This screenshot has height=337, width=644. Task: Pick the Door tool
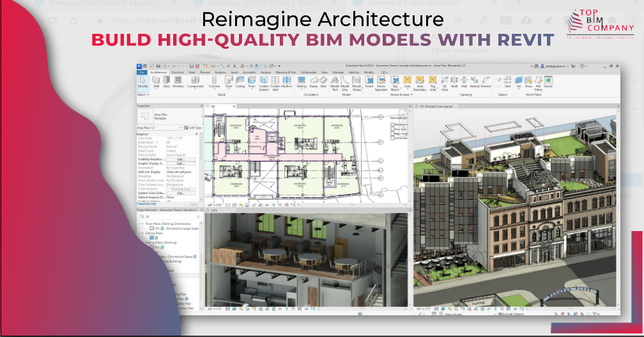click(x=167, y=82)
